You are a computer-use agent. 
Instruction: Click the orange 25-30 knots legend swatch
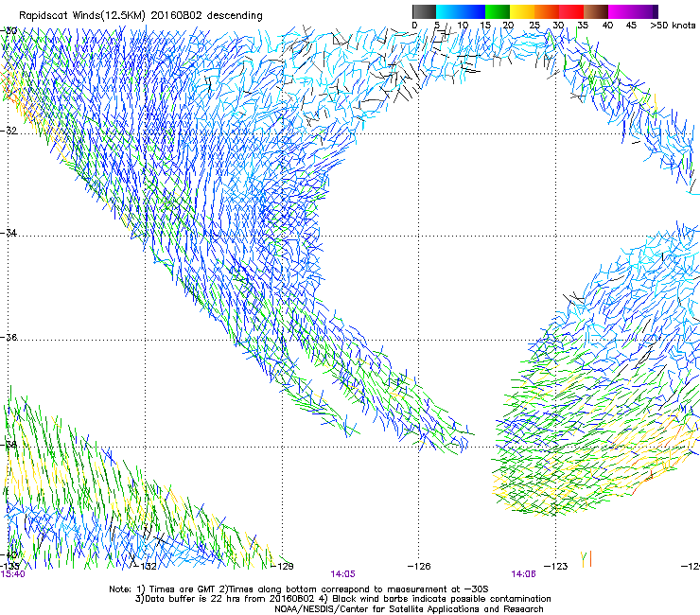point(547,11)
